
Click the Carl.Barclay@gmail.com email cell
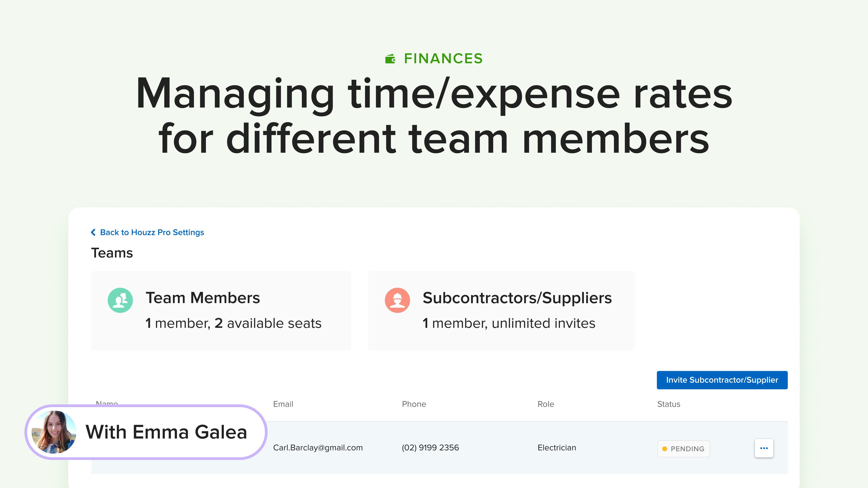318,448
